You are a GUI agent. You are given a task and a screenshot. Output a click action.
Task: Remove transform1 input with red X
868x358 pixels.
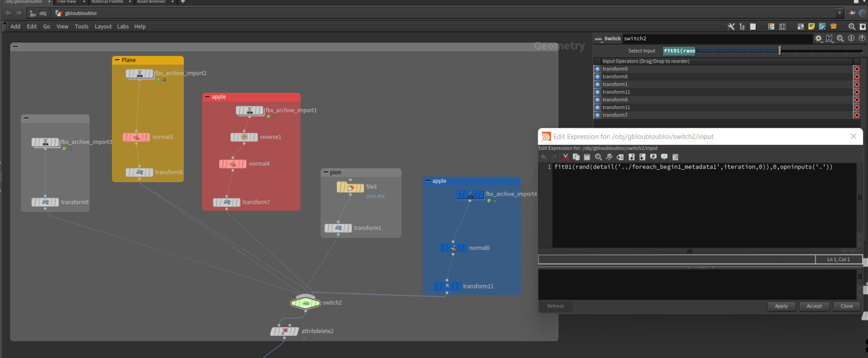point(857,84)
